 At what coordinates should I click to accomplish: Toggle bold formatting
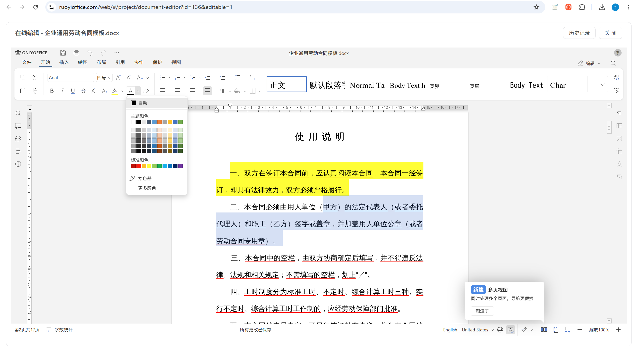click(52, 91)
